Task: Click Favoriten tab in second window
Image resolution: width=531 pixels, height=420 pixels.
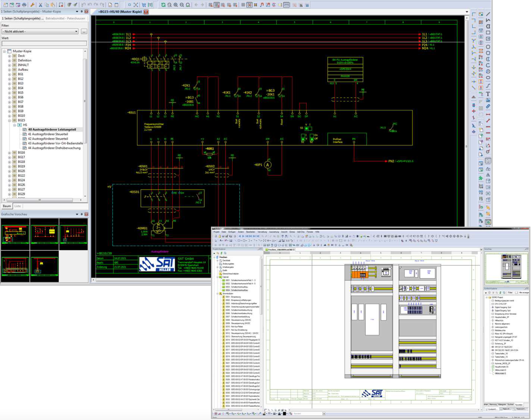Action: [x=519, y=405]
